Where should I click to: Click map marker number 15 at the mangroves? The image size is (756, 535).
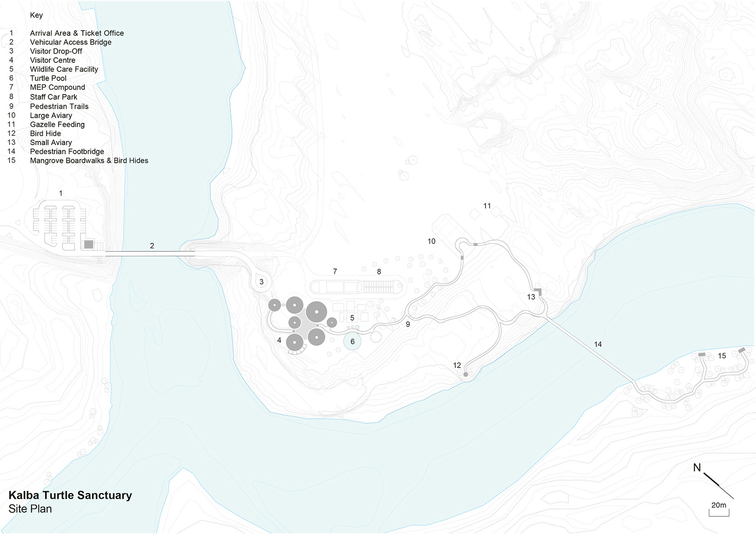pos(722,356)
